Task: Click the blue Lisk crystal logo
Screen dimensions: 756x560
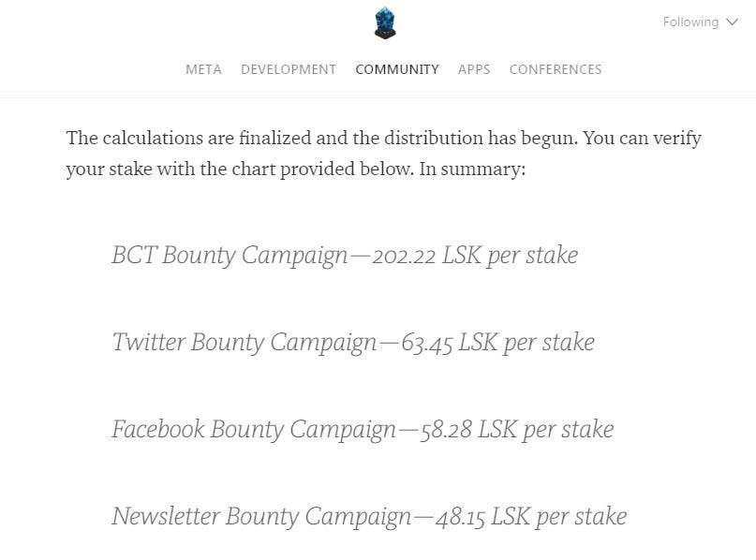Action: [x=385, y=22]
